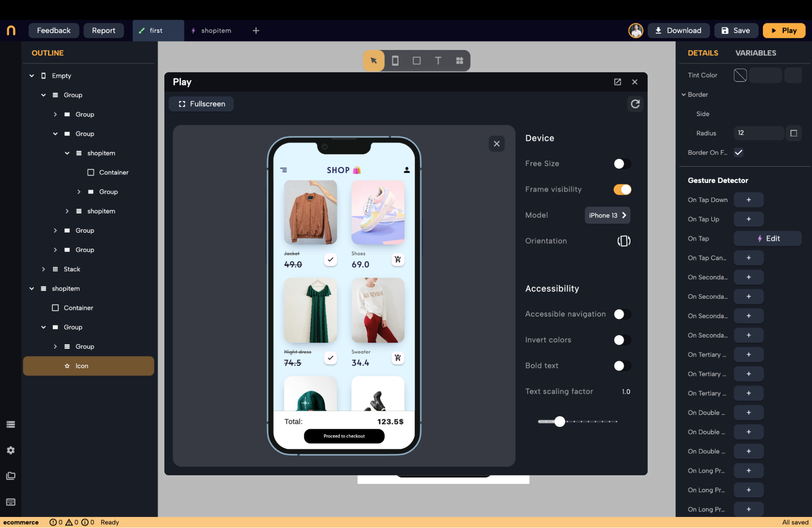Click the selection/pointer tool icon
The height and width of the screenshot is (528, 812).
pos(374,61)
